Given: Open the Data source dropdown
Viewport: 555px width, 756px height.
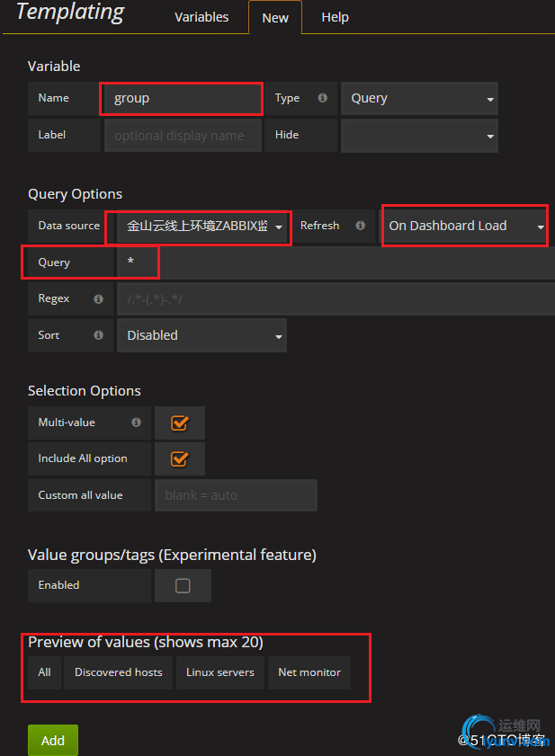Looking at the screenshot, I should pyautogui.click(x=201, y=227).
